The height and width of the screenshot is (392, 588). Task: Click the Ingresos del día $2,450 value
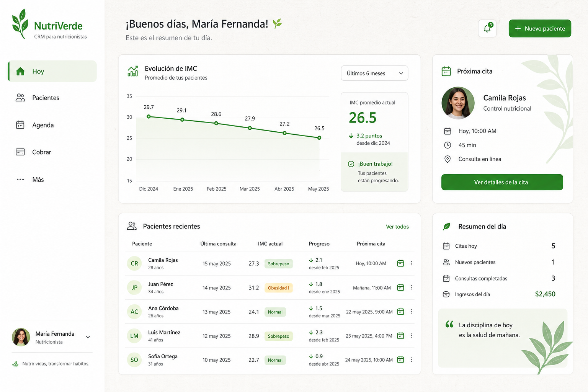pyautogui.click(x=545, y=294)
